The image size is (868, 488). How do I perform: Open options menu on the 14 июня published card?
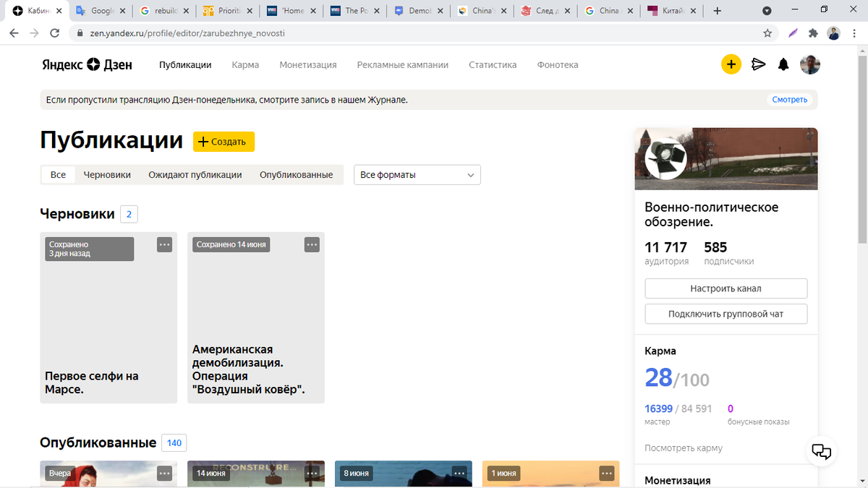312,474
